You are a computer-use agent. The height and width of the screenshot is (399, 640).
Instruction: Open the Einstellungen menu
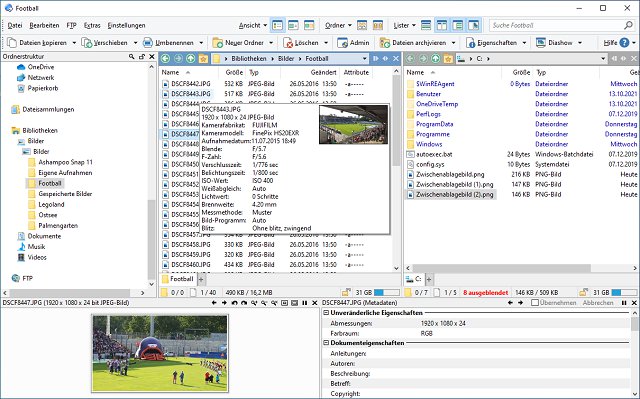point(127,25)
